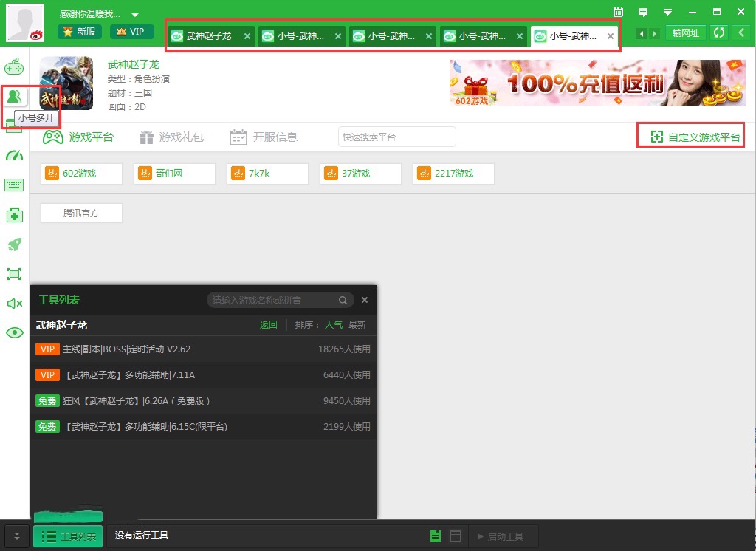This screenshot has height=551, width=756.
Task: Click the gamepad icon in left sidebar
Action: 14,67
